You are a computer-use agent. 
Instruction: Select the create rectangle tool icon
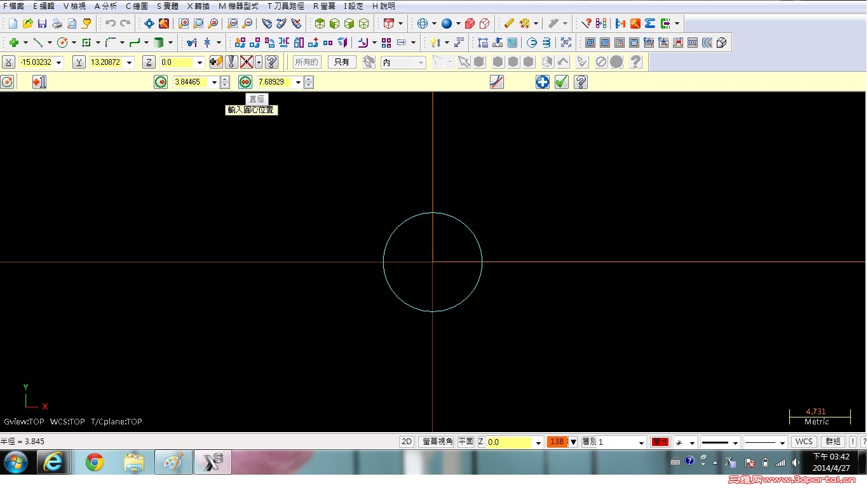click(86, 43)
